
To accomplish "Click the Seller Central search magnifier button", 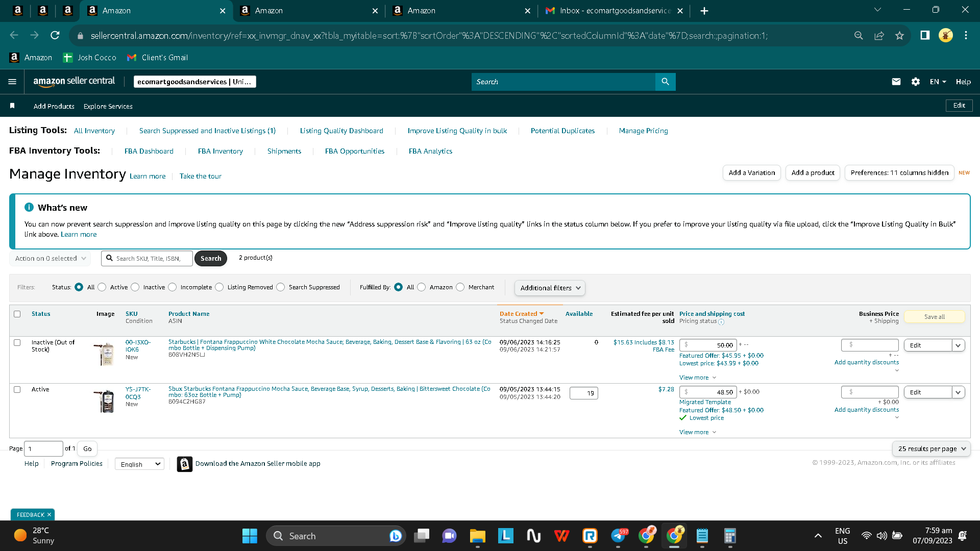I will point(665,82).
